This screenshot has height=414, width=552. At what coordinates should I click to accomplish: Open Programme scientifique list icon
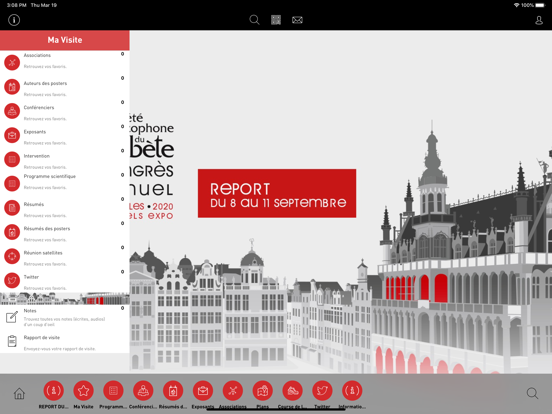point(12,183)
